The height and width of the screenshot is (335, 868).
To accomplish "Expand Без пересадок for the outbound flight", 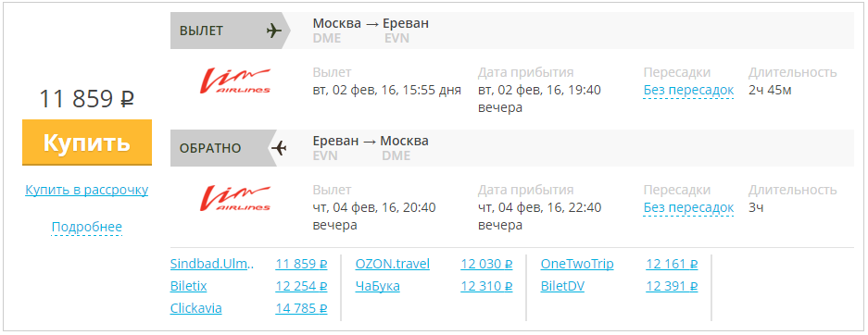I will pyautogui.click(x=688, y=90).
